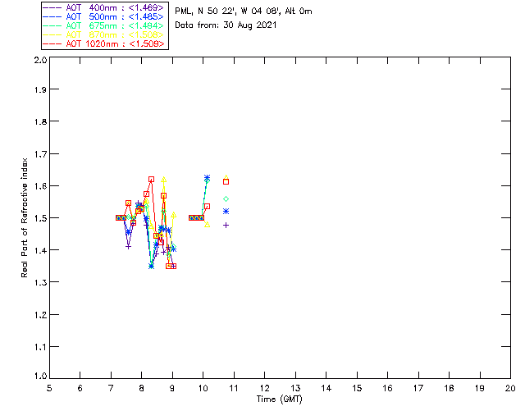Click the y-axis tick label 1.3

(40, 282)
